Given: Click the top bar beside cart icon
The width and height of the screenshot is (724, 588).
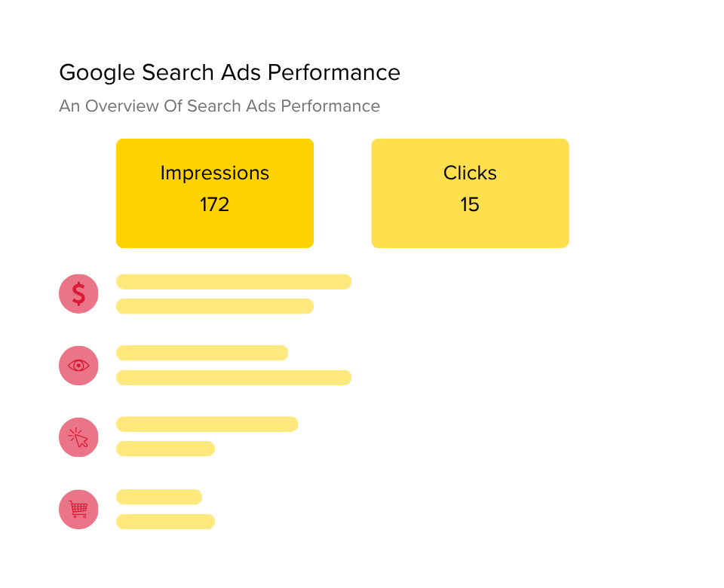Looking at the screenshot, I should pyautogui.click(x=159, y=497).
